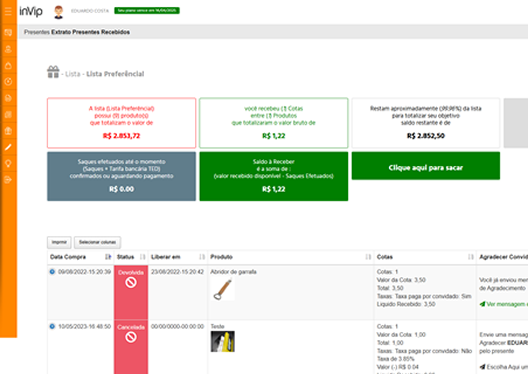Click the circular dial sidebar icon
528x374 pixels.
8,81
